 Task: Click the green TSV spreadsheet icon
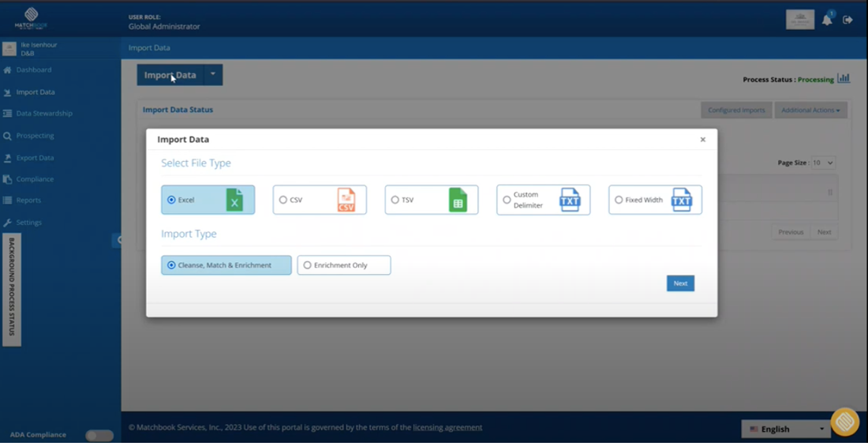458,200
